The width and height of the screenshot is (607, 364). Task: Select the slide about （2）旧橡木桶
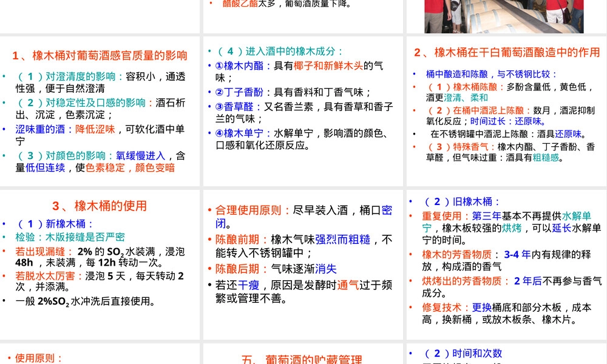pos(507,265)
